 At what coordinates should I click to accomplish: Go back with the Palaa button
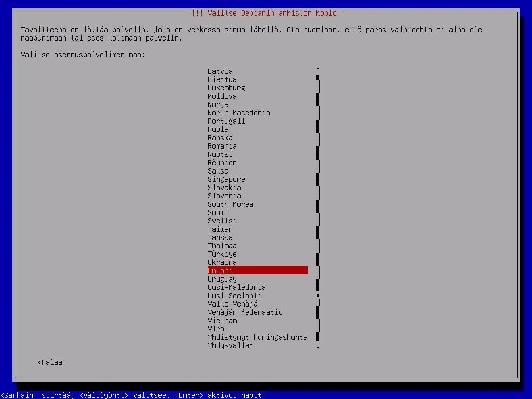click(52, 362)
